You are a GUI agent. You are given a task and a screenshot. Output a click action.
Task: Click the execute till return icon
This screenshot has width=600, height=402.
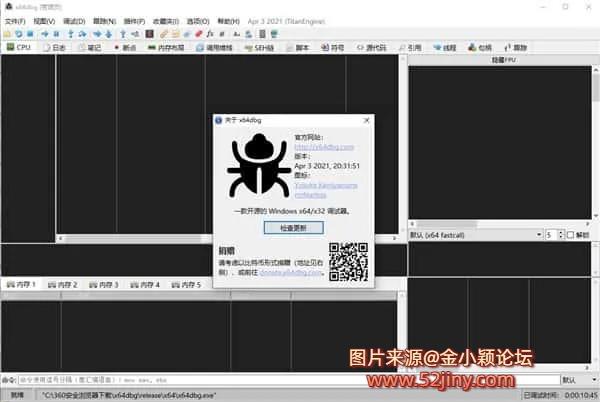[x=123, y=34]
